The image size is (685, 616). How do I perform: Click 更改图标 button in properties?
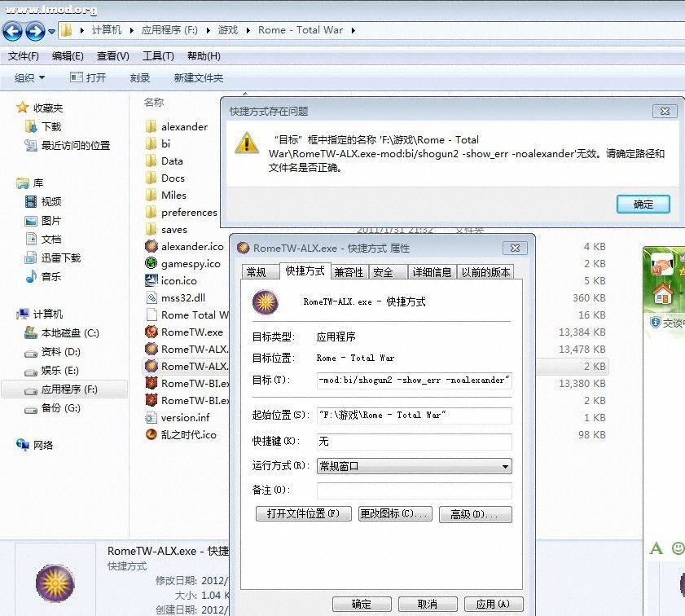[x=394, y=514]
